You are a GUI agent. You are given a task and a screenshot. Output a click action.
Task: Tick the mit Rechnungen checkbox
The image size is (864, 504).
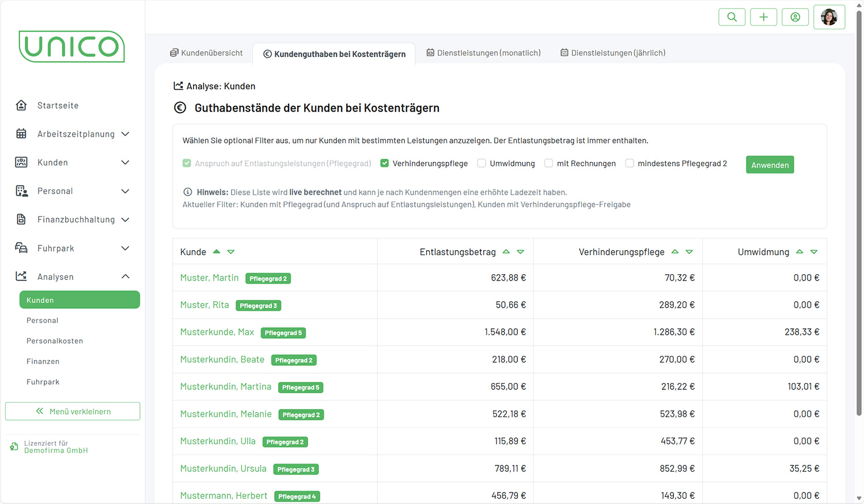549,164
